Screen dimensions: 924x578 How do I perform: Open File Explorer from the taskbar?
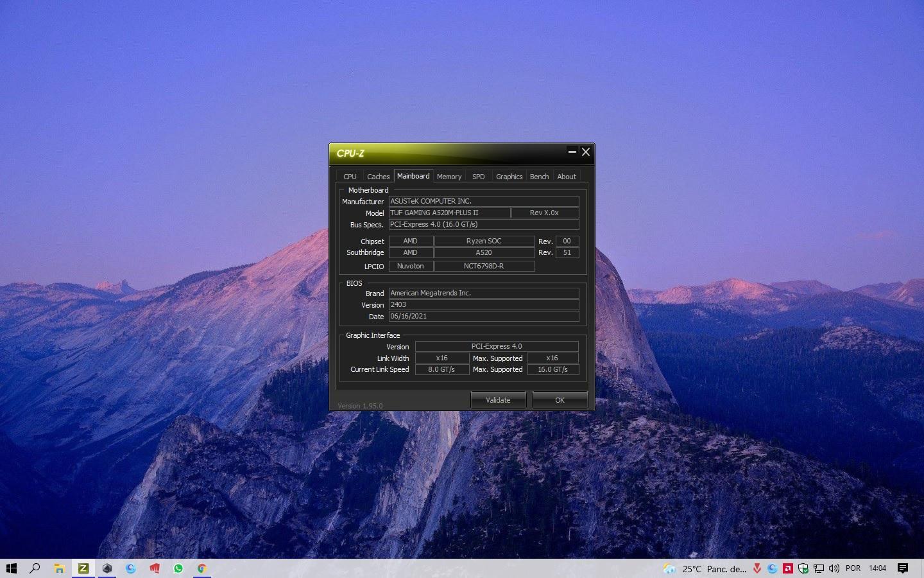[x=59, y=568]
